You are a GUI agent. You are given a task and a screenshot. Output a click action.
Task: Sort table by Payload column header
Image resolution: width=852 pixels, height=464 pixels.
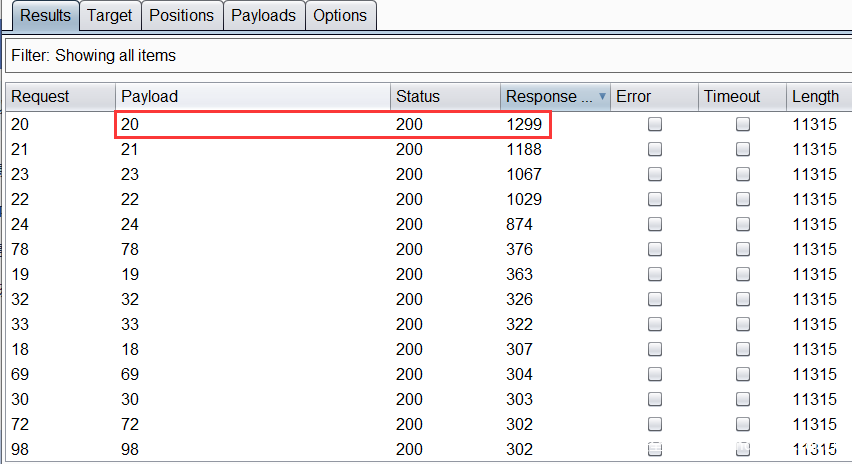click(252, 97)
